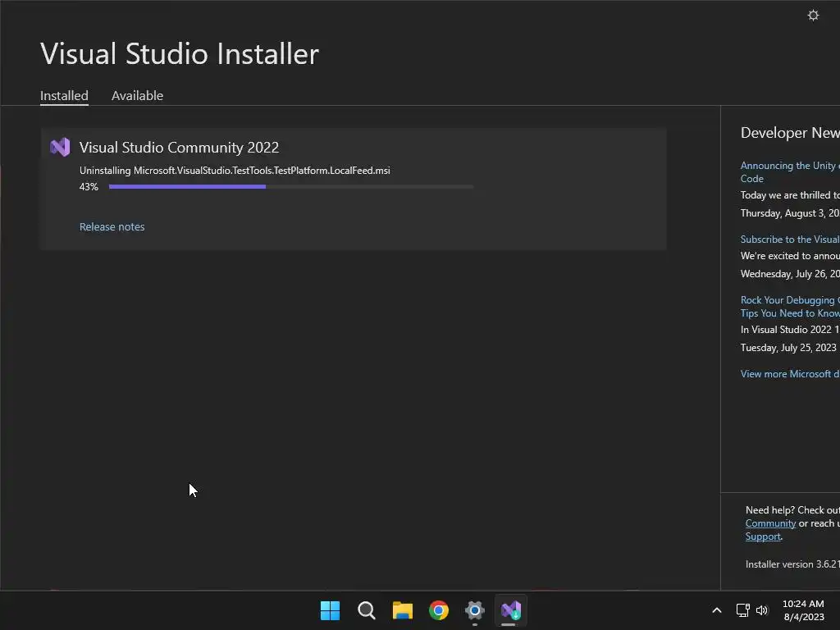Click the Wednesday, July 26 date text
This screenshot has height=630, width=840.
point(790,274)
